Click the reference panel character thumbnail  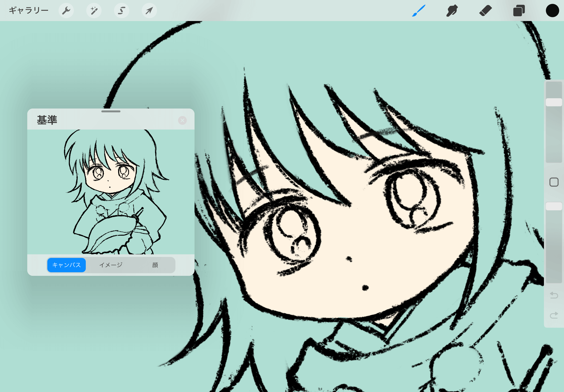coord(111,192)
